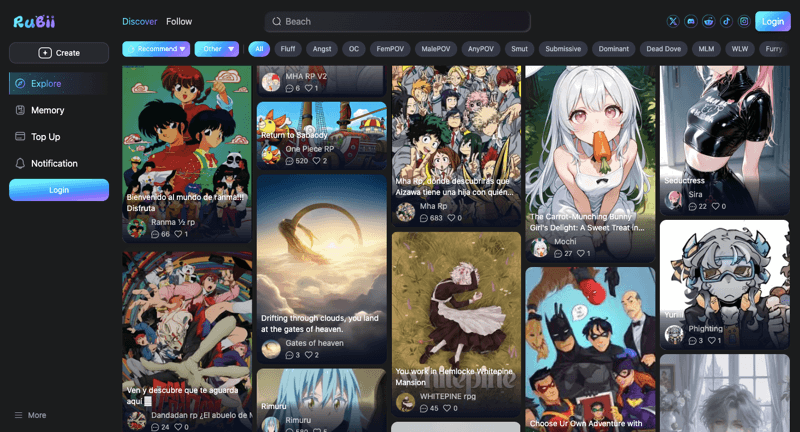Toggle the Fluff tag filter
The image size is (800, 432).
(x=288, y=48)
